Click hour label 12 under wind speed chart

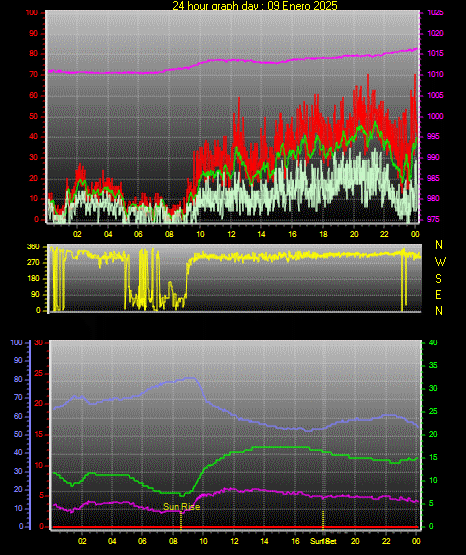tap(231, 234)
